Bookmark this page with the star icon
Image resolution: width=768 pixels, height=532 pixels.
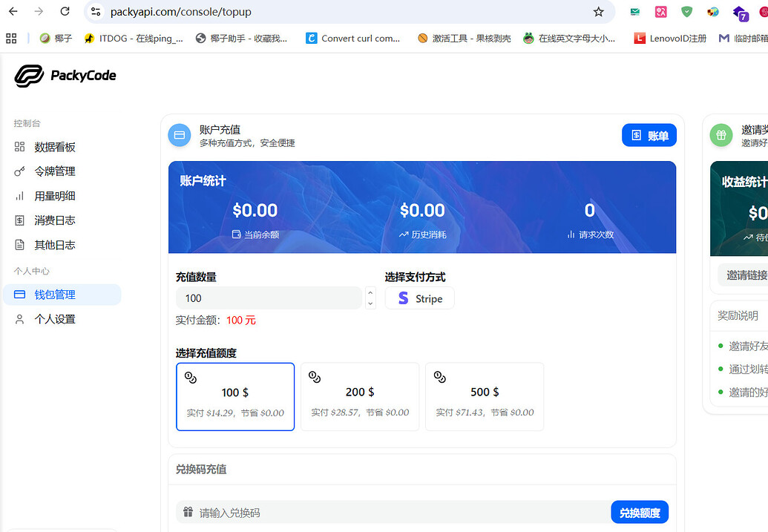tap(599, 12)
